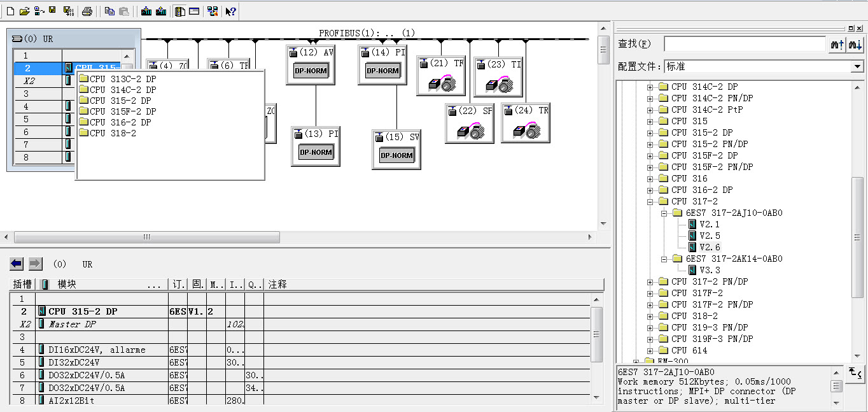The height and width of the screenshot is (412, 868).
Task: Click the Save and Compile icon
Action: point(67,11)
